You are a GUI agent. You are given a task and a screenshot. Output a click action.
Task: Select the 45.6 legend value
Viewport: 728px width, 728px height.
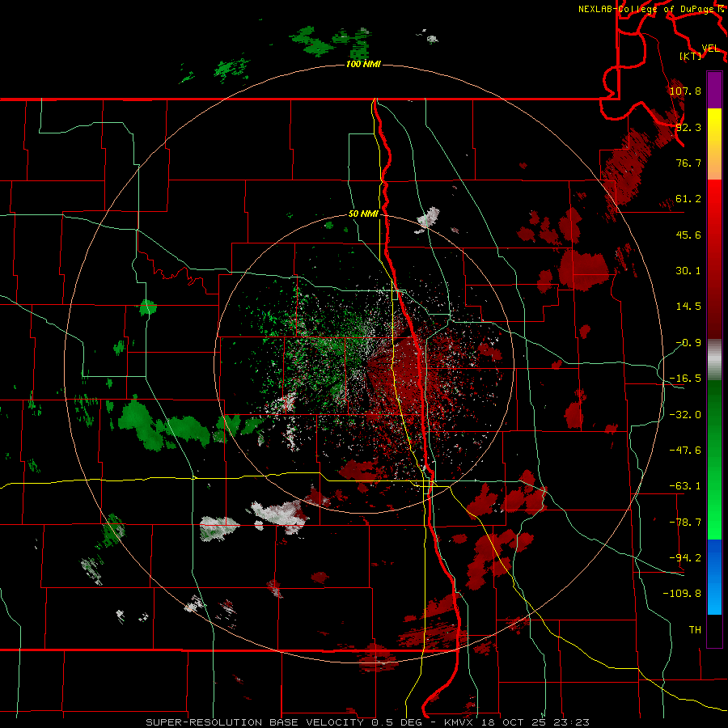(x=688, y=235)
